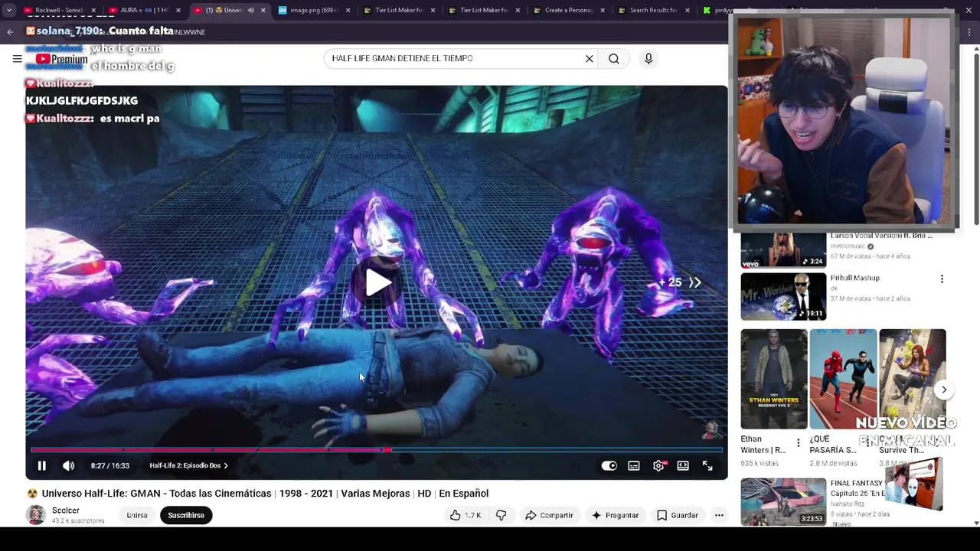Click the YouTube Premium logo

click(x=62, y=59)
